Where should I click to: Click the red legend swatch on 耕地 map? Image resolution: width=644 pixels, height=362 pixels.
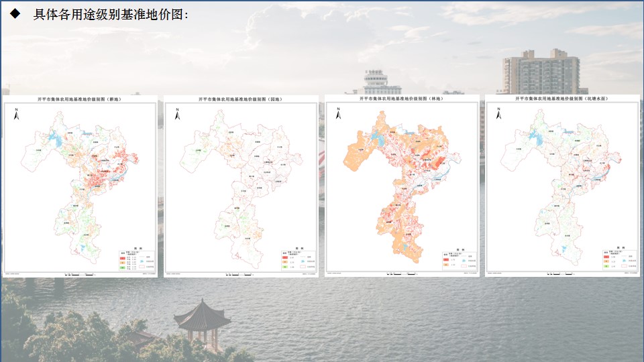point(123,257)
